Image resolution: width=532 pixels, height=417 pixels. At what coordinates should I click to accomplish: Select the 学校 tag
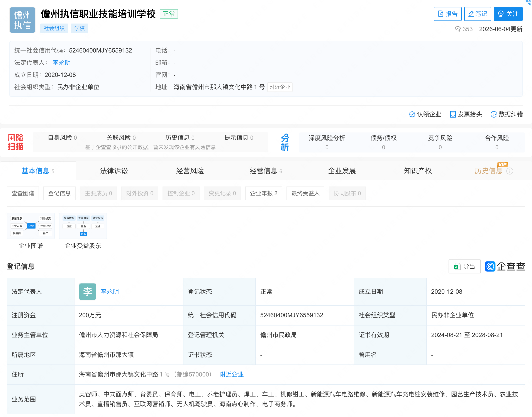(x=79, y=28)
